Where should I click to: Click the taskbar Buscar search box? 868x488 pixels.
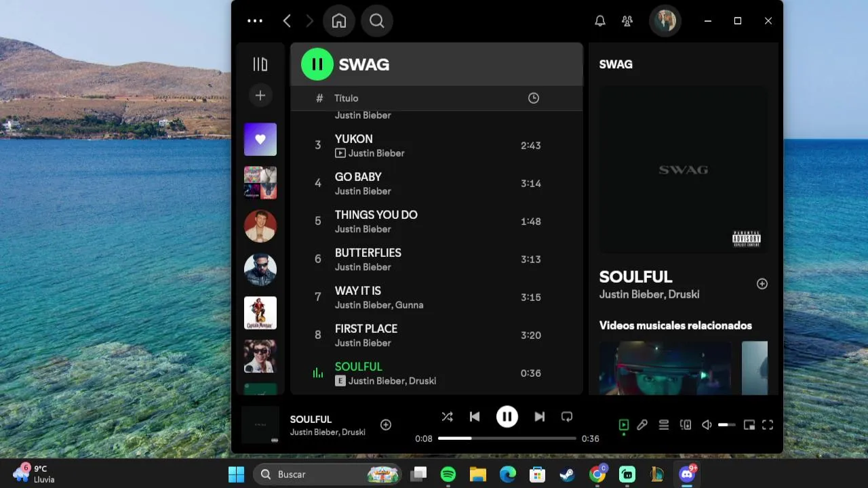point(328,474)
